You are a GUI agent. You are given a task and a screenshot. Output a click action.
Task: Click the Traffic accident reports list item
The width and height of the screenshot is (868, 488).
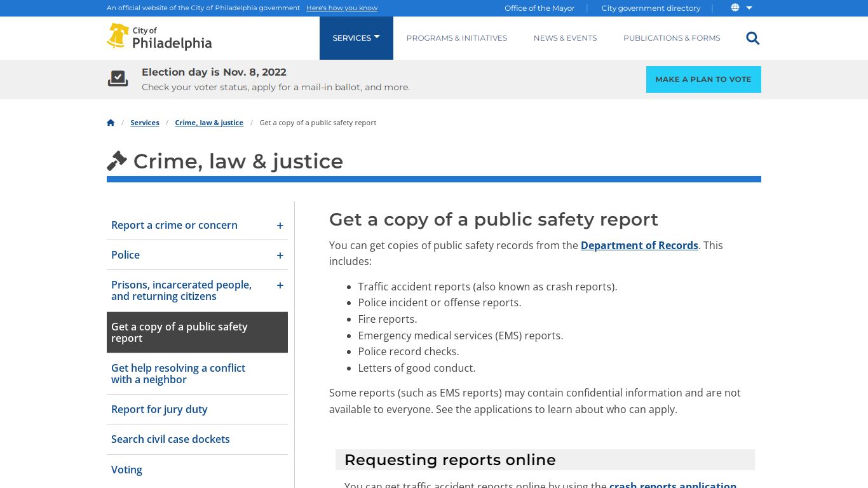tap(487, 287)
